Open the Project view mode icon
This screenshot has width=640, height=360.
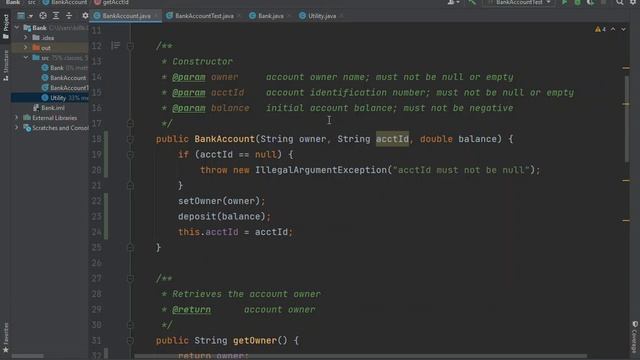click(21, 16)
